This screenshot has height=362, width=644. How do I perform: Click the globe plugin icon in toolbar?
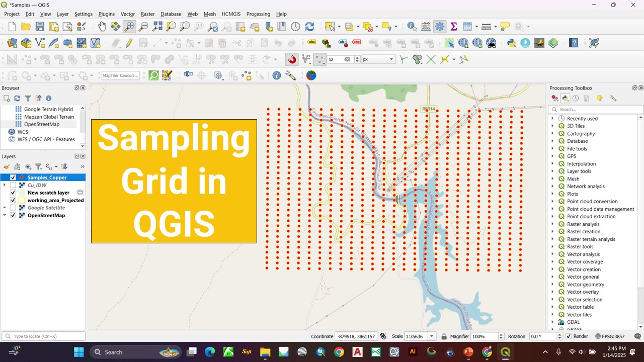click(x=311, y=75)
